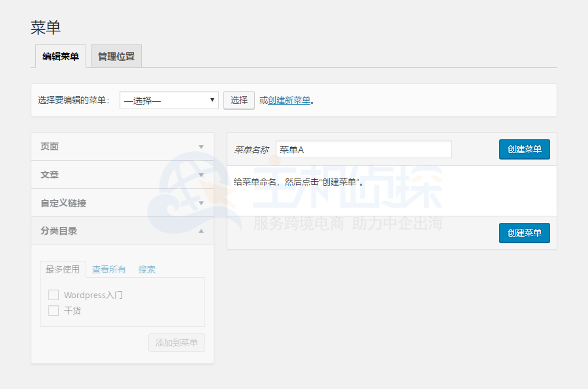Click the top 创建菜单 button

524,149
